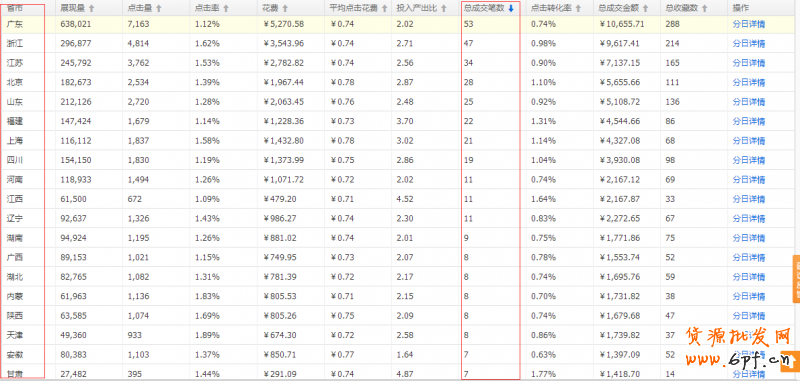Click the orange side feedback tab
This screenshot has width=800, height=381.
[x=796, y=278]
